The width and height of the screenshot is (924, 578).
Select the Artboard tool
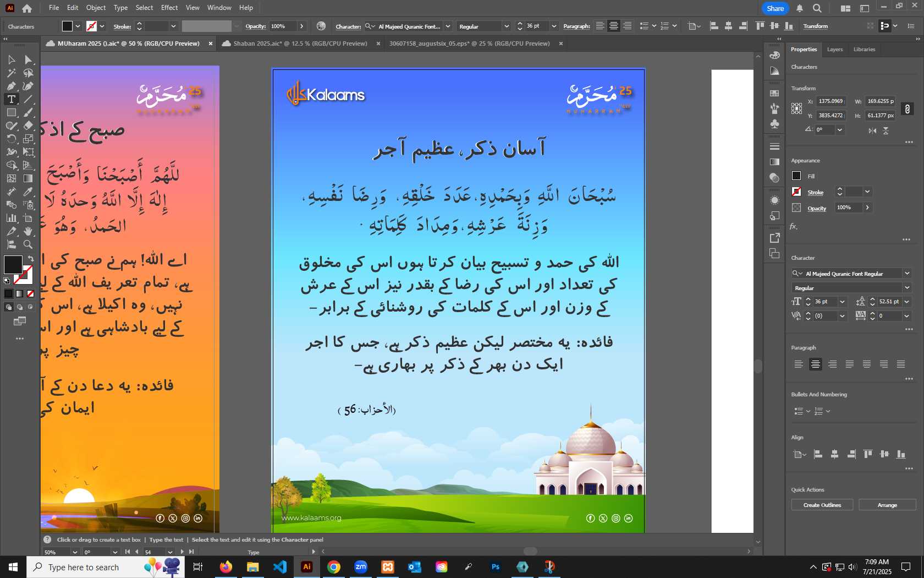28,218
